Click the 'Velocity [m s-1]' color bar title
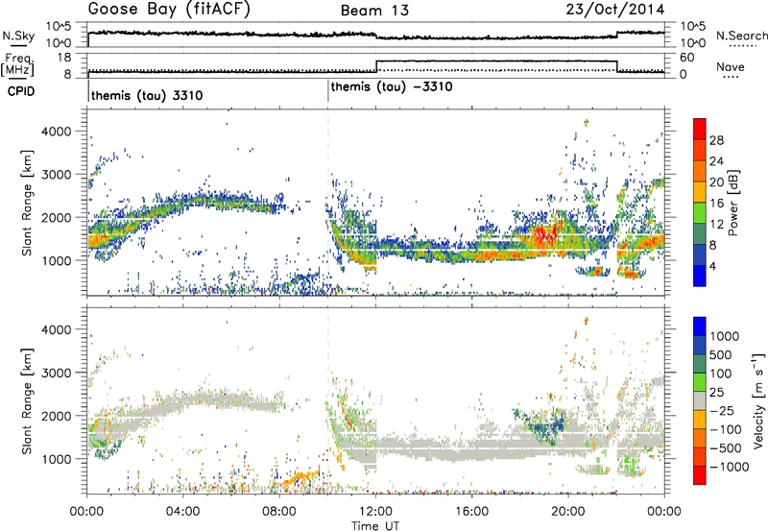 coord(758,400)
